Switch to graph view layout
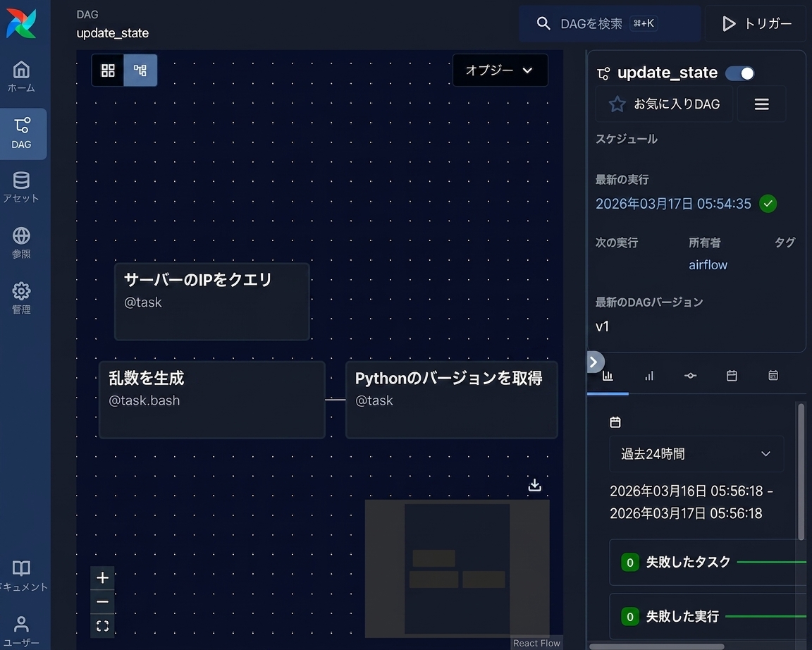Screen dimensions: 812x650 140,70
